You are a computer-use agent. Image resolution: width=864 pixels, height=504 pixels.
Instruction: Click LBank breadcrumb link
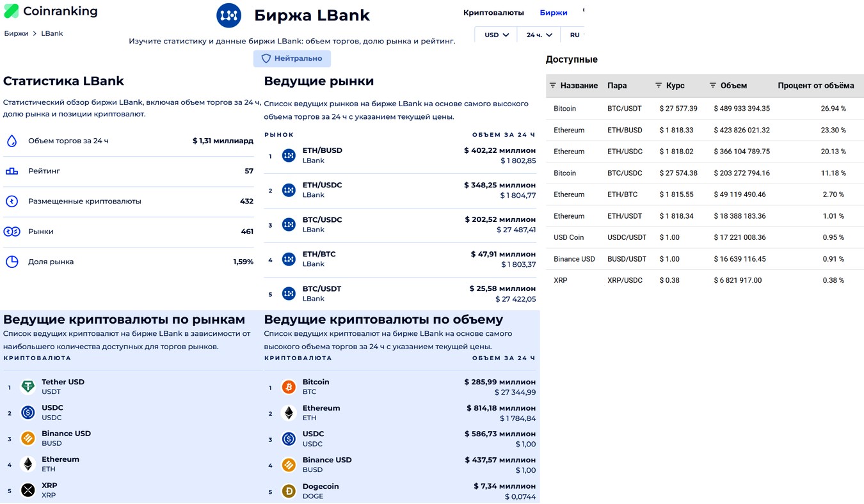(x=52, y=33)
